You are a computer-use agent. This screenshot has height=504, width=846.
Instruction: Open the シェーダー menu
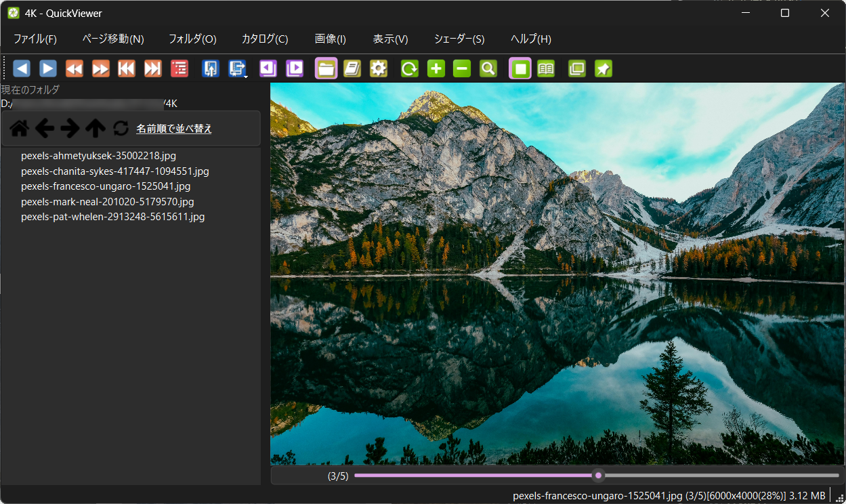pyautogui.click(x=459, y=39)
